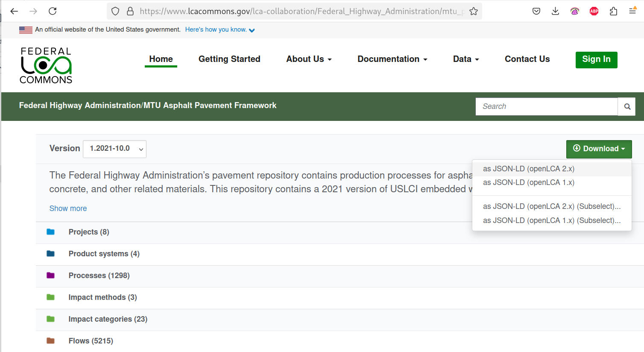Screen dimensions: 644x352
Task: Choose JSON-LD (openLCA 1.x) (Subselect)...
Action: tap(552, 221)
